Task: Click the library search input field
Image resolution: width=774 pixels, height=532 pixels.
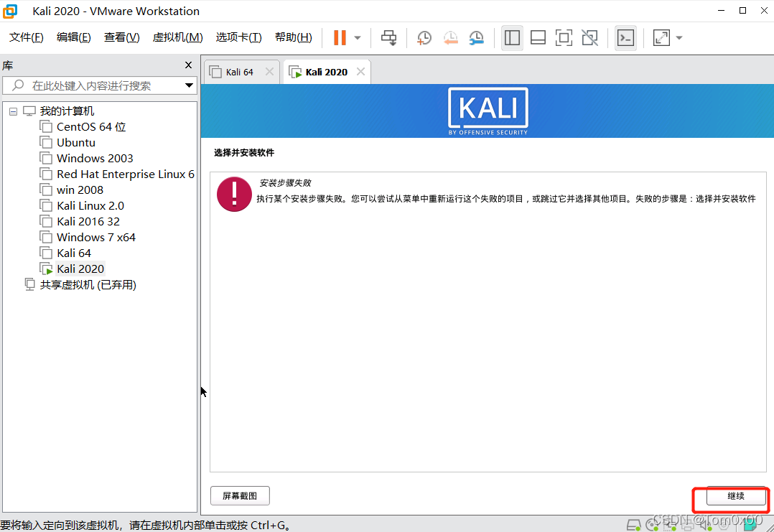Action: click(x=100, y=85)
